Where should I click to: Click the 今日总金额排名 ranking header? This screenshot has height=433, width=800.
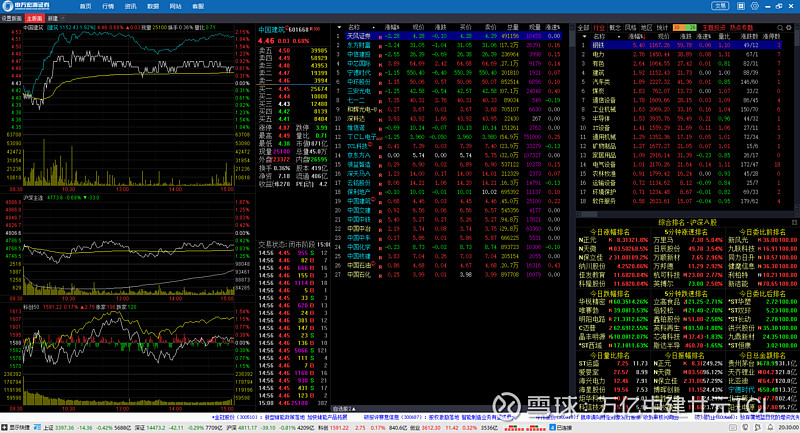click(x=762, y=355)
